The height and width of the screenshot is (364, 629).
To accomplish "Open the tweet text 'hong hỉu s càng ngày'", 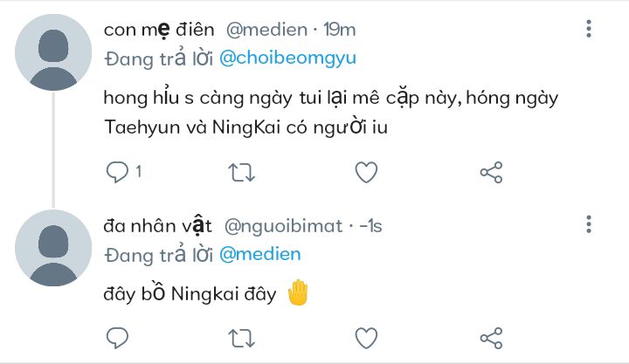I will point(197,99).
